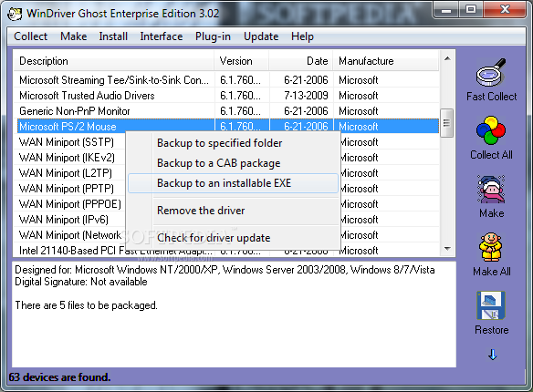Click the Make character icon

(491, 189)
